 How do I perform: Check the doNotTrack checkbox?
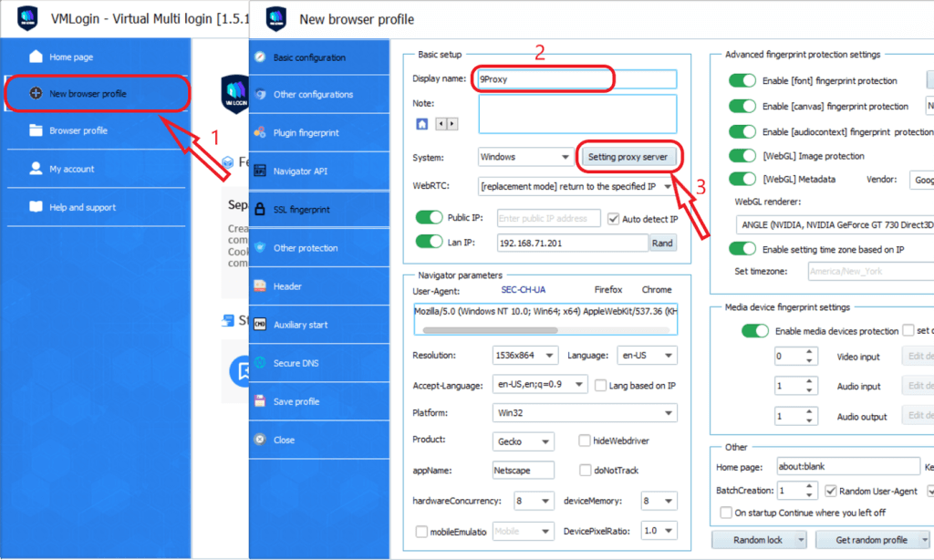(x=585, y=470)
